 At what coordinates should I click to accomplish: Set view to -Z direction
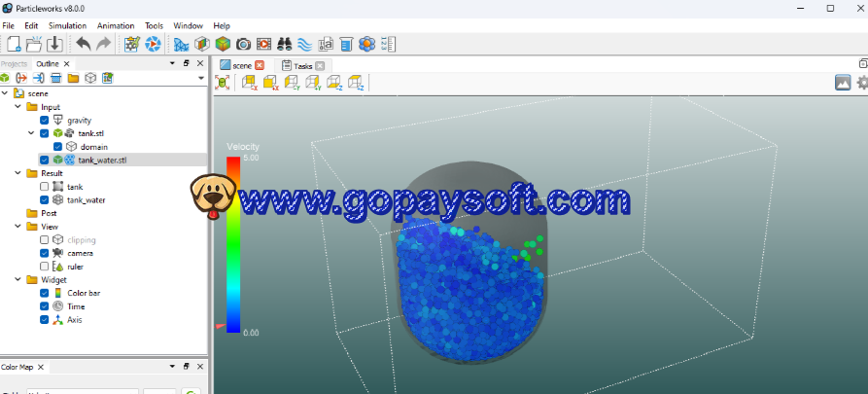click(334, 83)
